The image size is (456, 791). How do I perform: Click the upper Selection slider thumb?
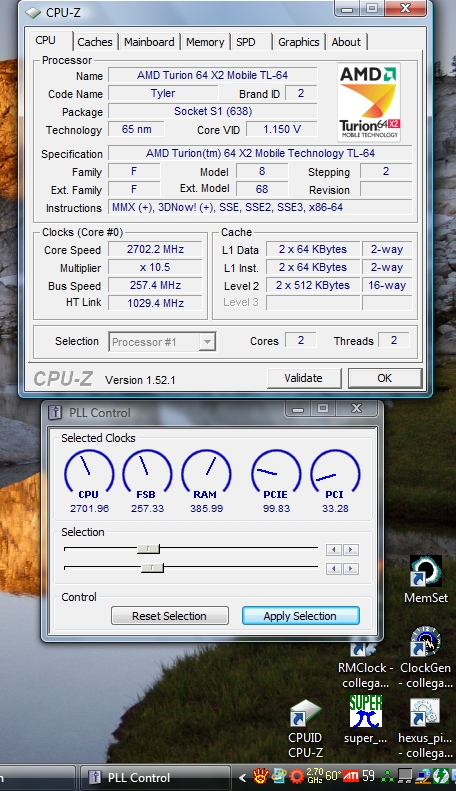click(148, 549)
